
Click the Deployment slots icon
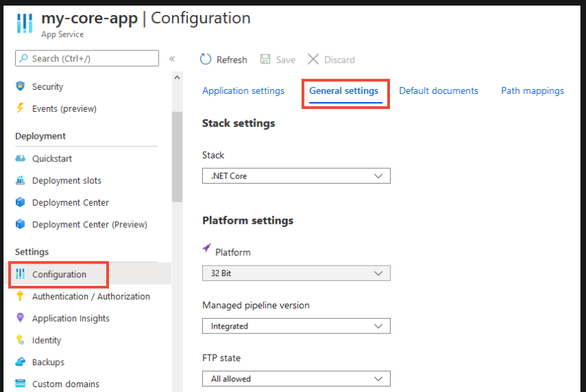click(20, 180)
